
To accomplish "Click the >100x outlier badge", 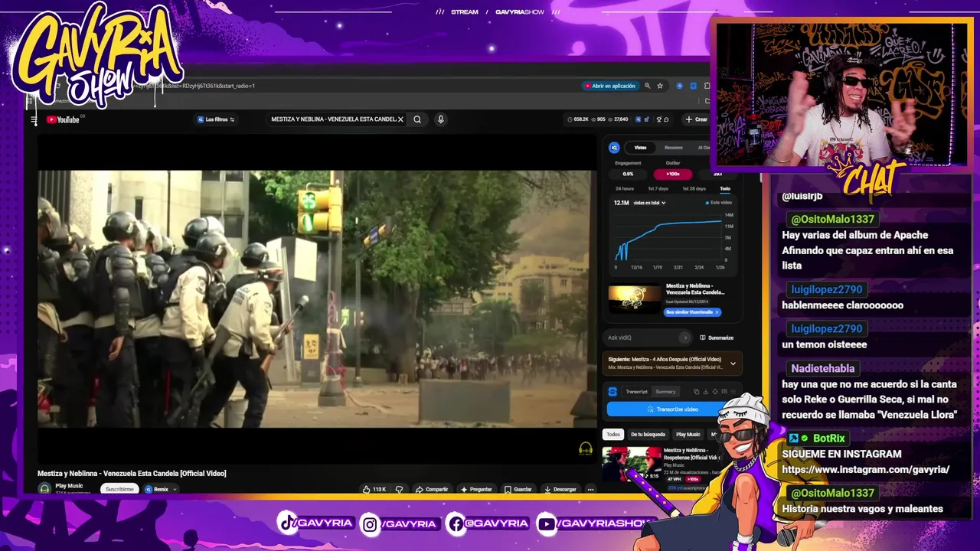I will tap(673, 174).
